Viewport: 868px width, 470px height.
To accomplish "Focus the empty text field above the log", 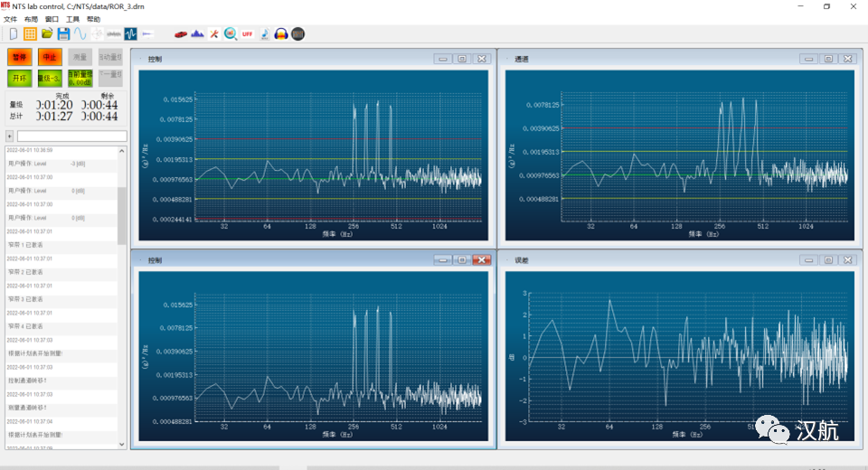I will click(x=72, y=136).
